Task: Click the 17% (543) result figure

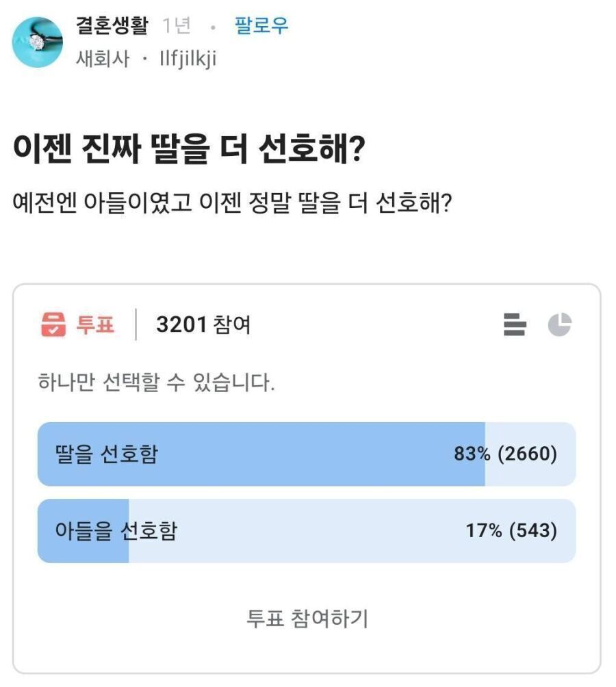Action: (x=511, y=531)
